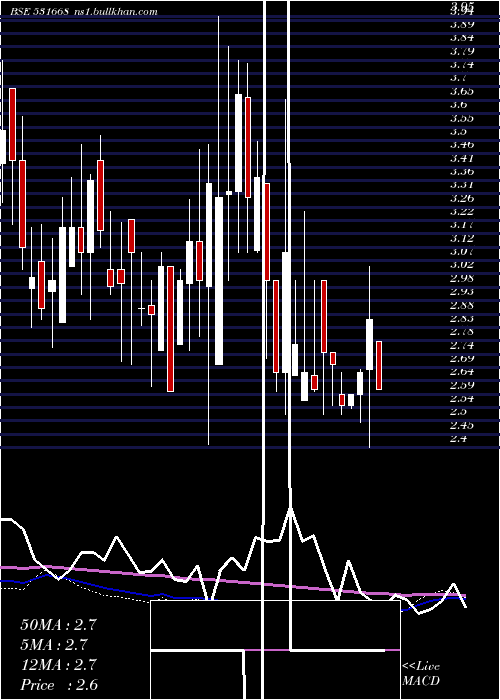Screen dimensions: 500x700
Task: Click the 3.7 price axis label
Action: coord(458,78)
